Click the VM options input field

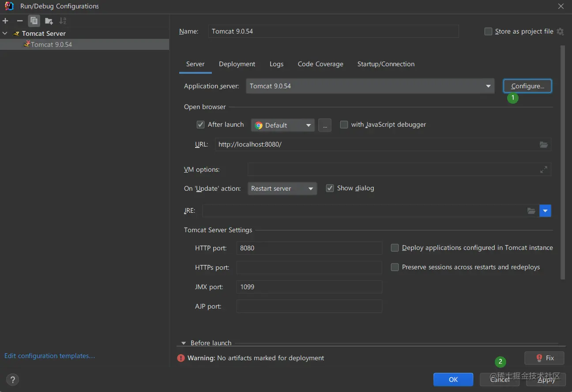(399, 169)
